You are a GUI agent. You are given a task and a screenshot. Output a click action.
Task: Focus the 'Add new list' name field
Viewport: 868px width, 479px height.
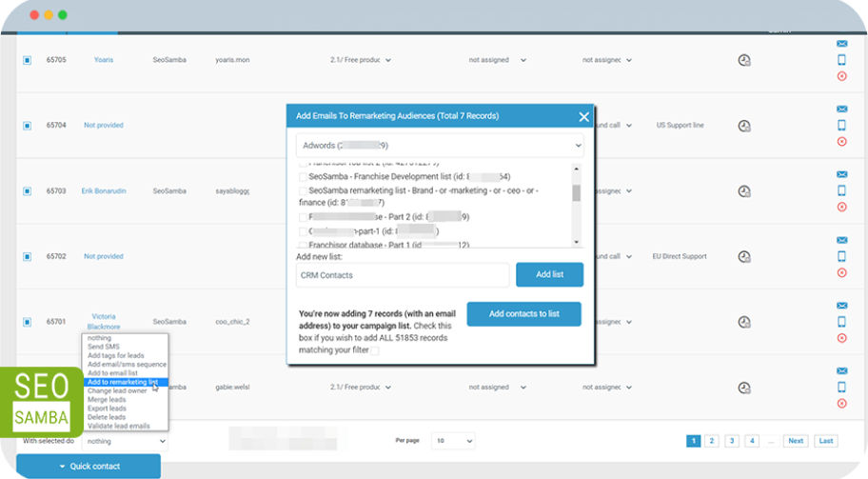point(403,275)
